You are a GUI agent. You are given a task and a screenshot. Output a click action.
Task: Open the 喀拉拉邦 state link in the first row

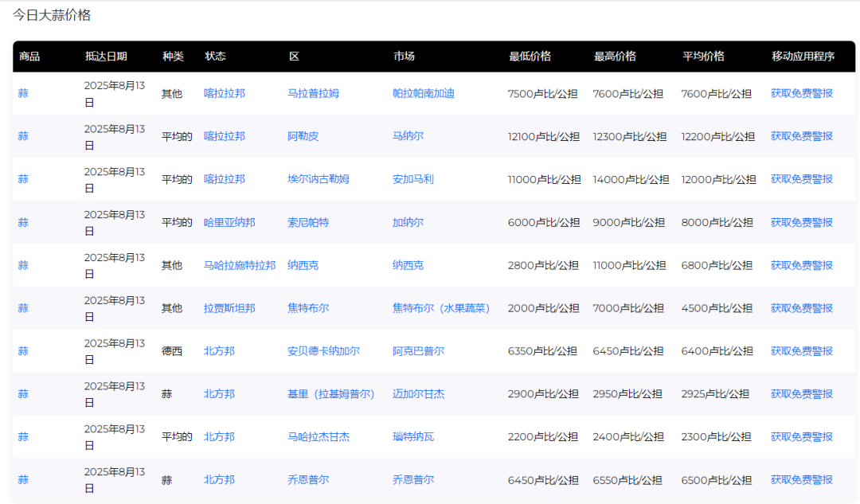[x=225, y=93]
